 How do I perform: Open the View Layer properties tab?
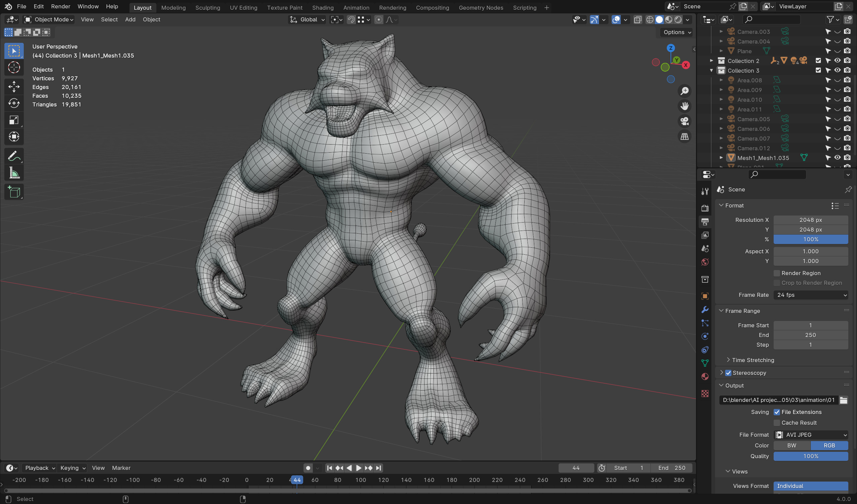705,235
